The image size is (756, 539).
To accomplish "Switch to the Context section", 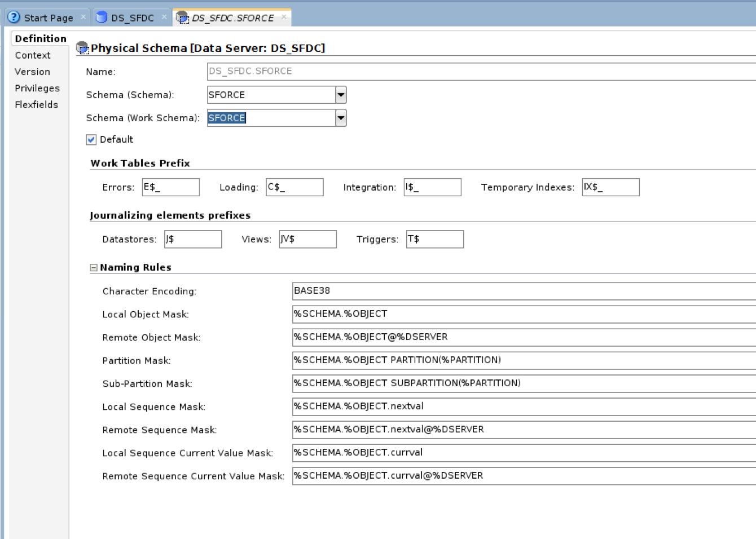I will (32, 55).
